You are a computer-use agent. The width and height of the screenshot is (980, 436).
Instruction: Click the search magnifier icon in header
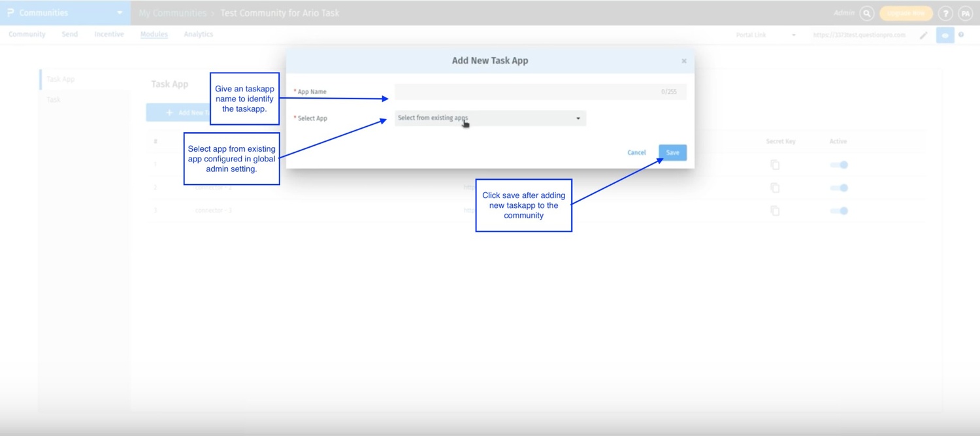click(866, 13)
